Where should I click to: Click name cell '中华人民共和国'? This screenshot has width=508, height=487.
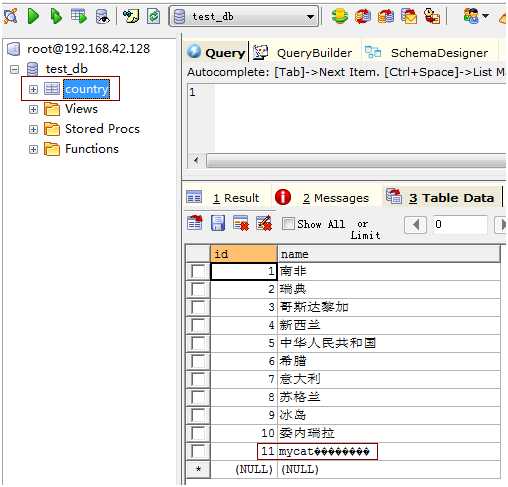(389, 343)
